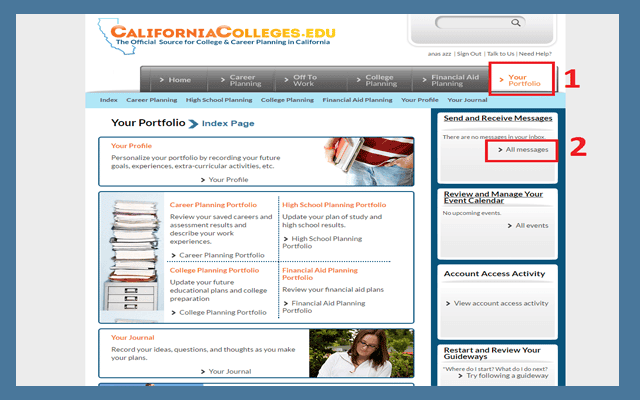Select Index in the sub-navigation bar
The width and height of the screenshot is (640, 400).
click(109, 100)
